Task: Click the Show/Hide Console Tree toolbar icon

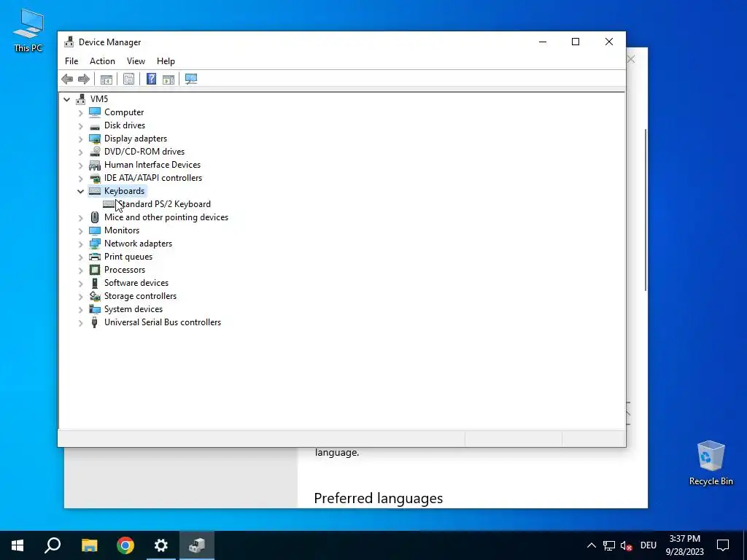Action: point(107,79)
